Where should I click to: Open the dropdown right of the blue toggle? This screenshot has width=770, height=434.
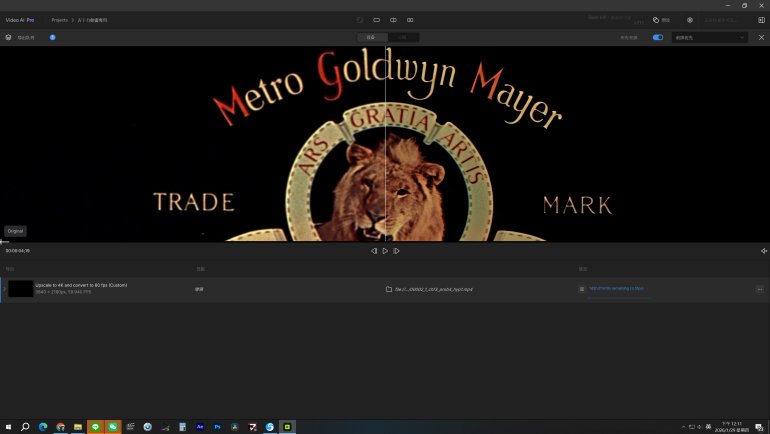(710, 37)
